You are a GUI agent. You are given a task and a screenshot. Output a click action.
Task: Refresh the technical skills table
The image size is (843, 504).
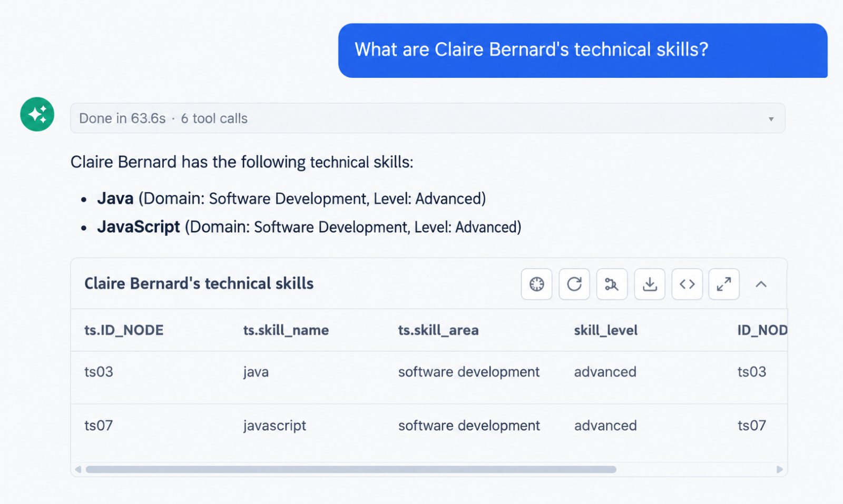(574, 284)
